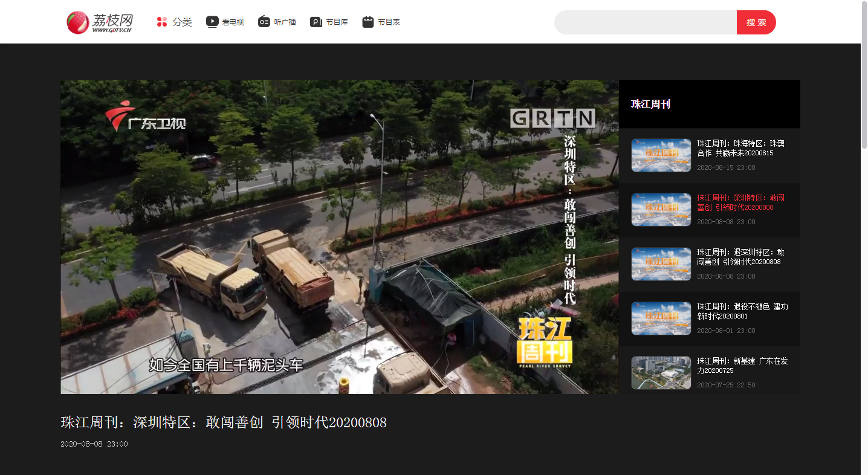Open title 退役不褪色 建功新时代20200801
This screenshot has width=868, height=475.
[743, 312]
